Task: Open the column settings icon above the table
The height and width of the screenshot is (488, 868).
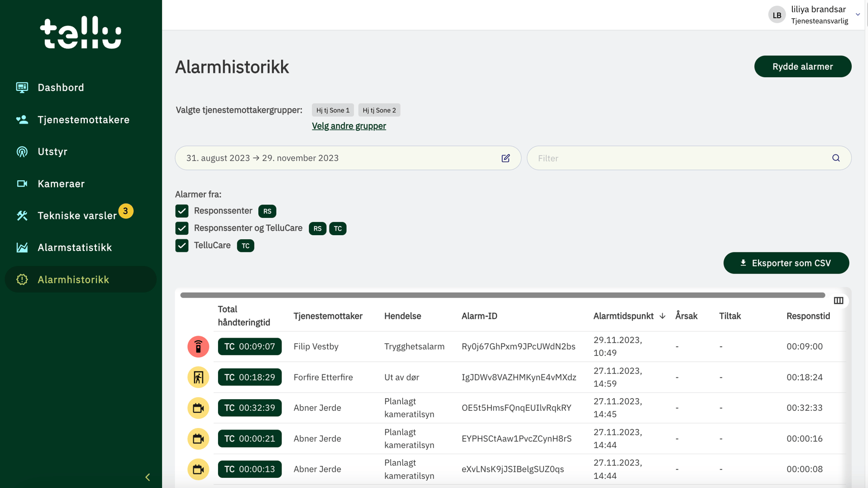Action: pos(839,300)
